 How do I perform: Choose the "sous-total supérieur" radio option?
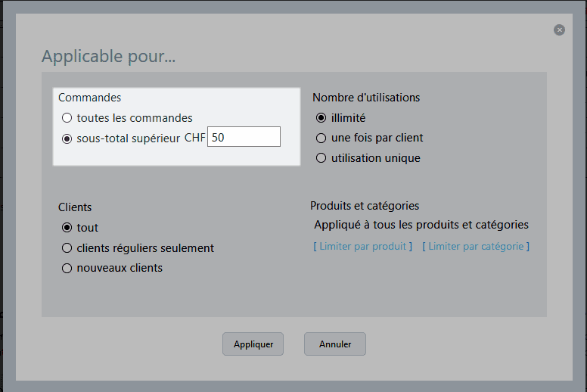click(67, 138)
